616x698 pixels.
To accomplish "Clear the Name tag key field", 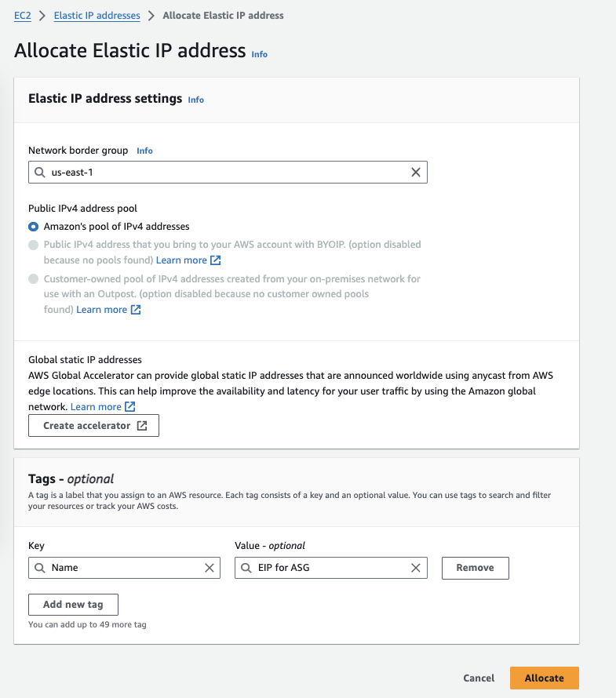I will 210,568.
